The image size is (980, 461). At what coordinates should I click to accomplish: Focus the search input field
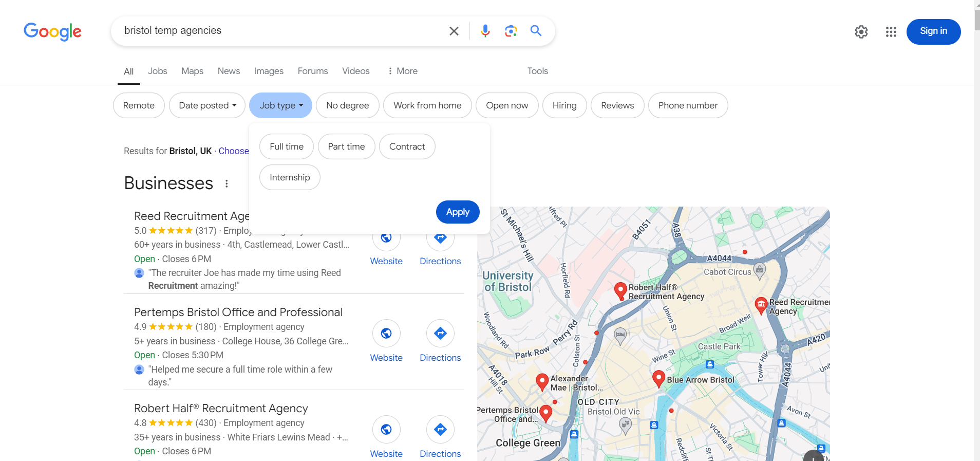(280, 31)
